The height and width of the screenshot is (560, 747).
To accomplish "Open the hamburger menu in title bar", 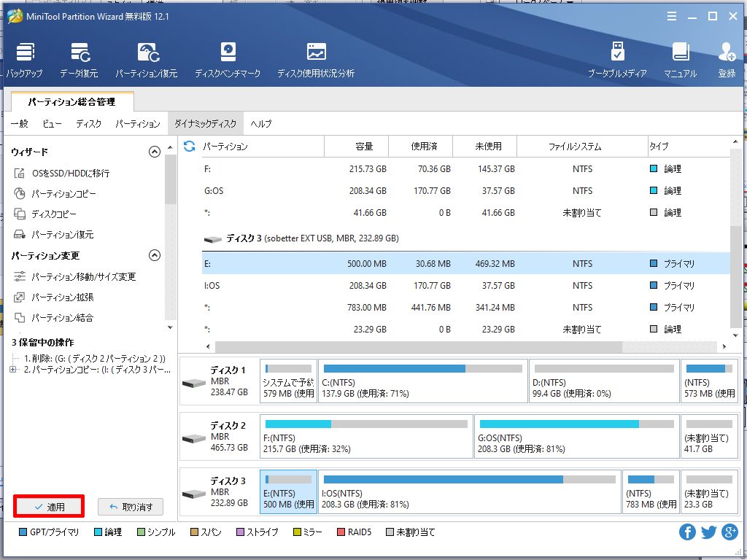I will (672, 17).
